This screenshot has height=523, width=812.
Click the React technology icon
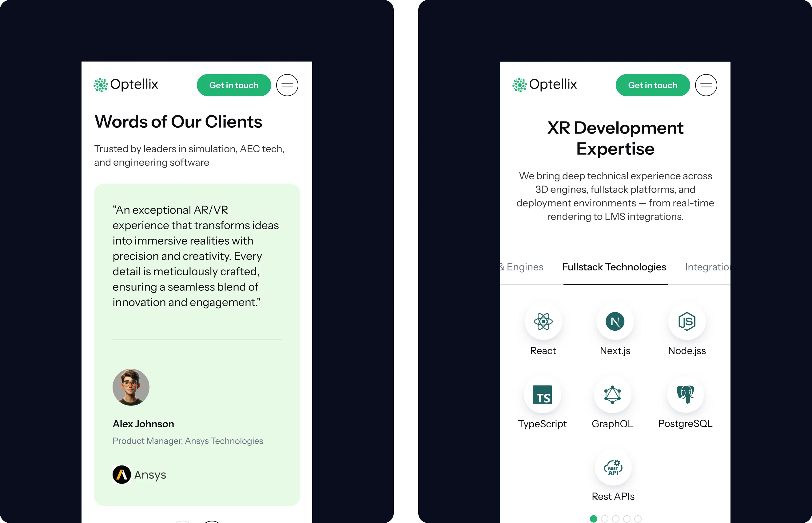coord(543,321)
